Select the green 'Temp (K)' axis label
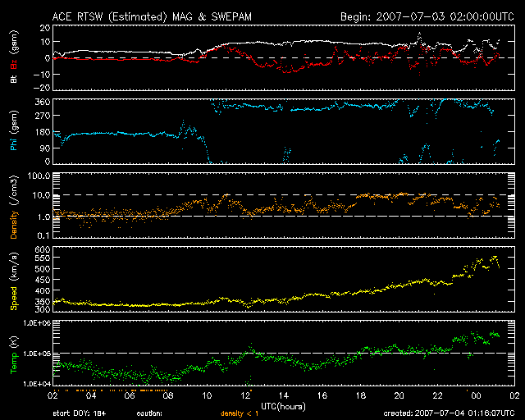The height and width of the screenshot is (420, 525). coord(14,354)
